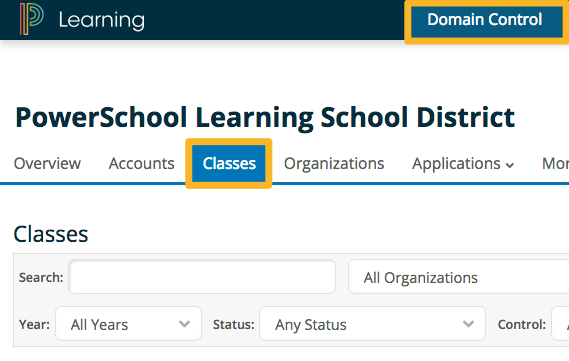This screenshot has height=361, width=569.
Task: Expand the Applications dropdown menu
Action: [x=463, y=163]
